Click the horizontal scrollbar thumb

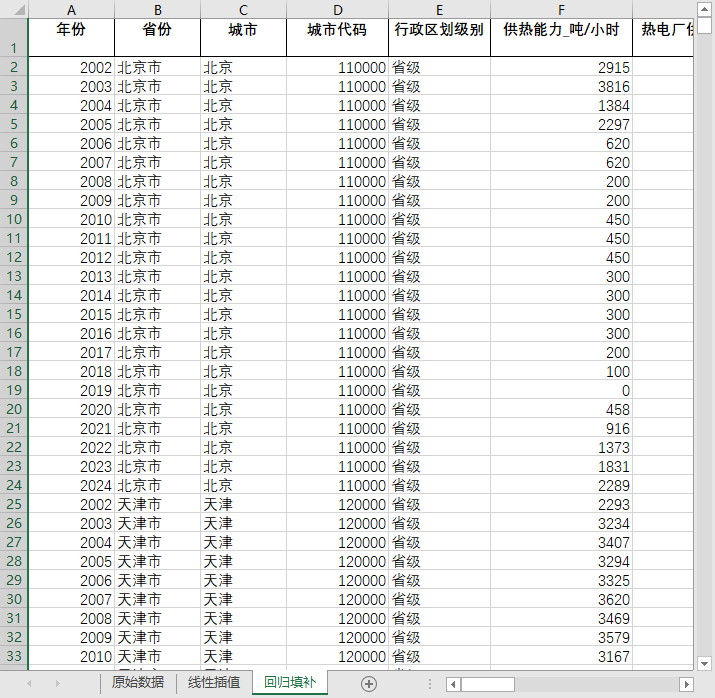487,684
